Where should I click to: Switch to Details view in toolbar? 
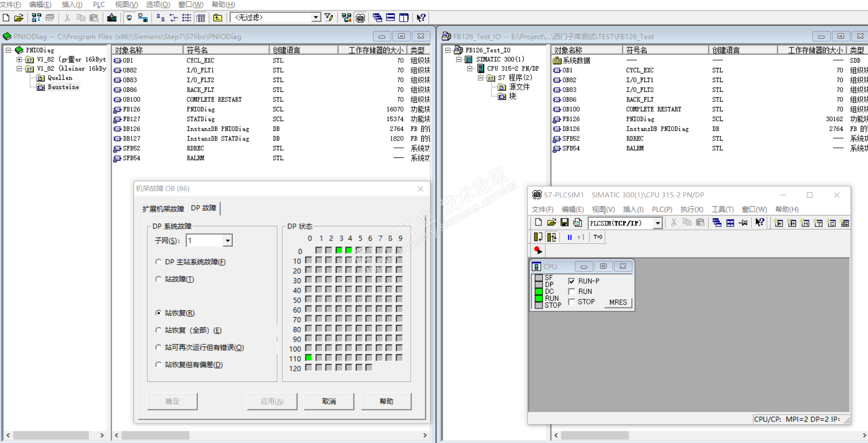point(201,18)
